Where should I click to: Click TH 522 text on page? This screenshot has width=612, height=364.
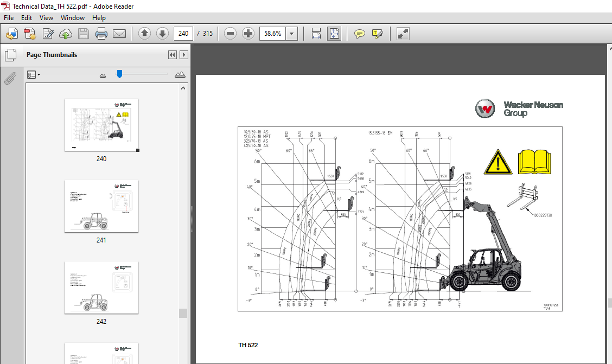[248, 345]
